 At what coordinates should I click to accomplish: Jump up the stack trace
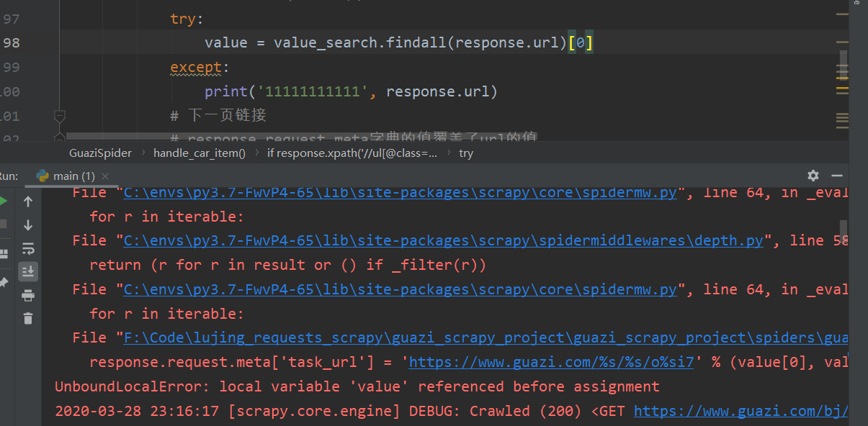point(28,201)
